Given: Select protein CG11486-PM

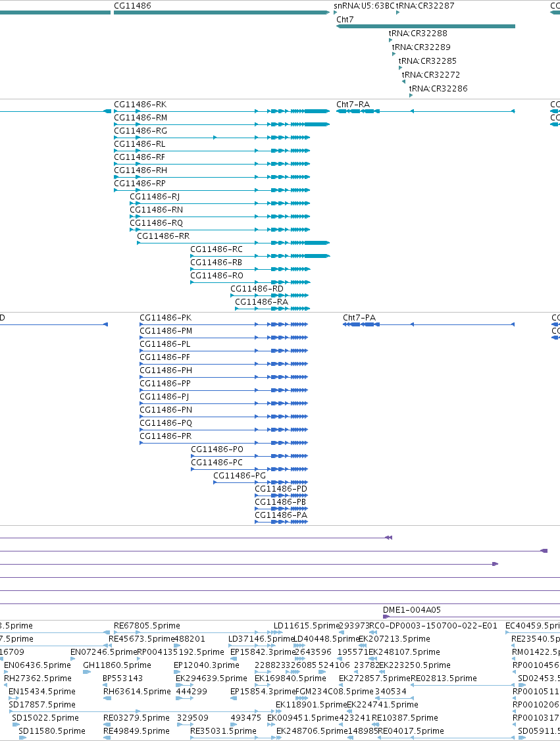Looking at the screenshot, I should tap(166, 331).
